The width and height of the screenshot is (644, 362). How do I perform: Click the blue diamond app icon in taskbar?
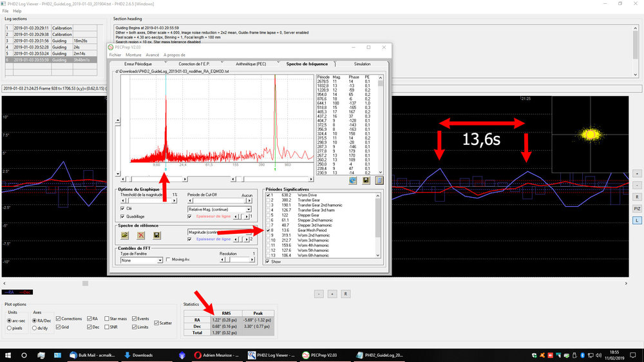pos(182,355)
